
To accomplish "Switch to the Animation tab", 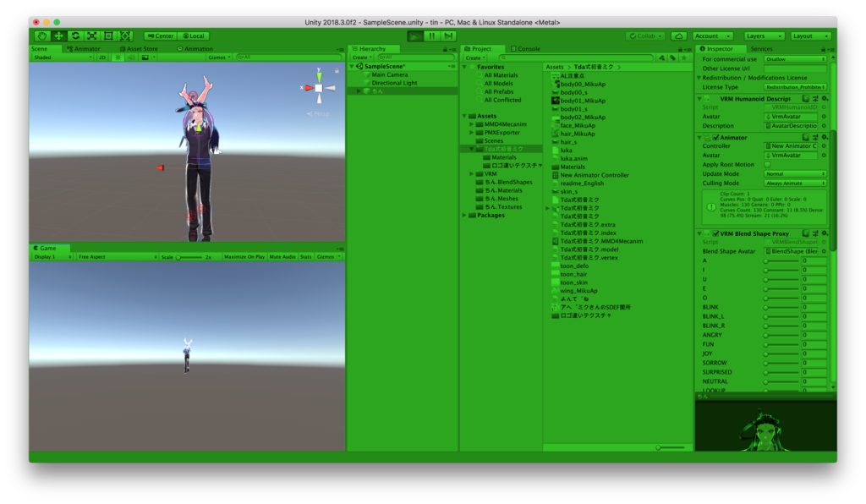I will [x=195, y=48].
